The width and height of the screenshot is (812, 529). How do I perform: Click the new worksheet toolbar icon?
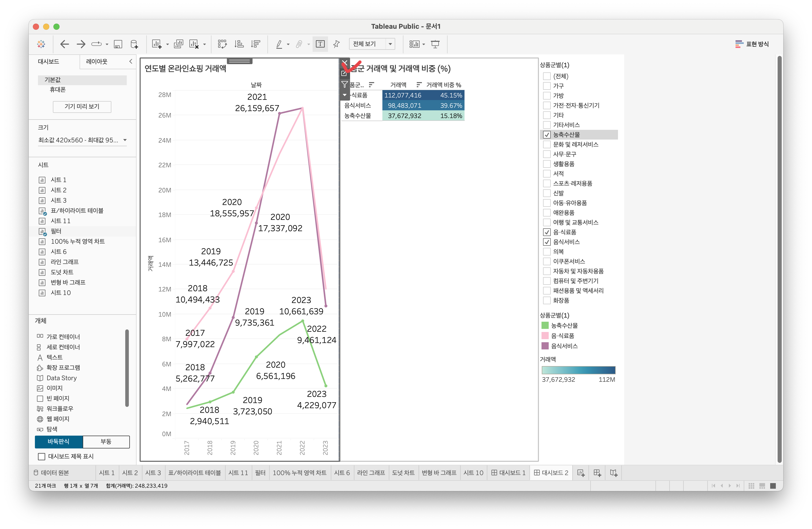[157, 44]
